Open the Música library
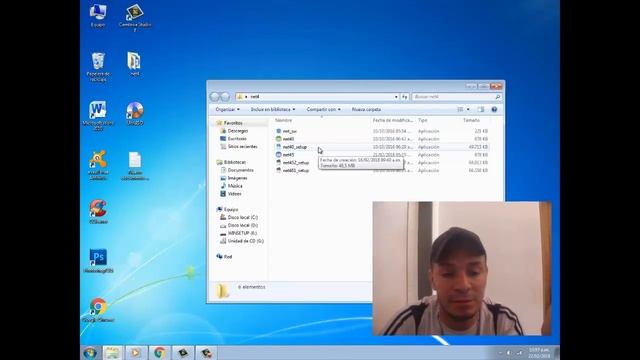The width and height of the screenshot is (640, 360). tap(235, 186)
